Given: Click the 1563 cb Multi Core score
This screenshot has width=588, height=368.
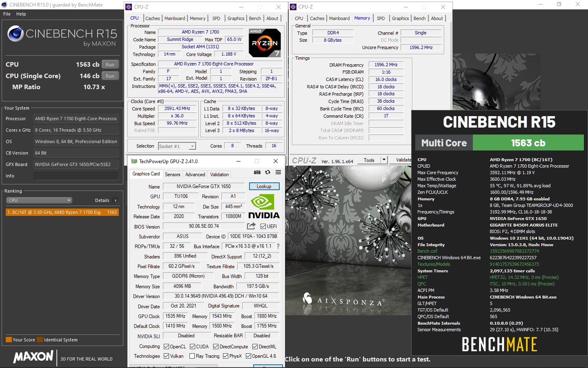Looking at the screenshot, I should tap(528, 143).
